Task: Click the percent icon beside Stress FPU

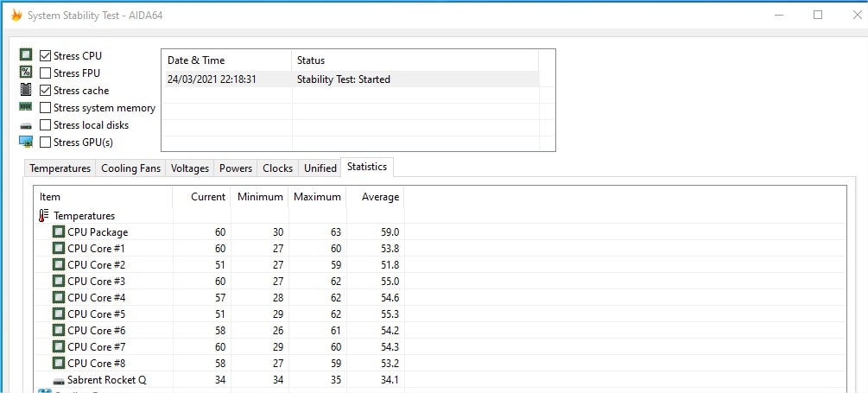Action: pyautogui.click(x=26, y=73)
